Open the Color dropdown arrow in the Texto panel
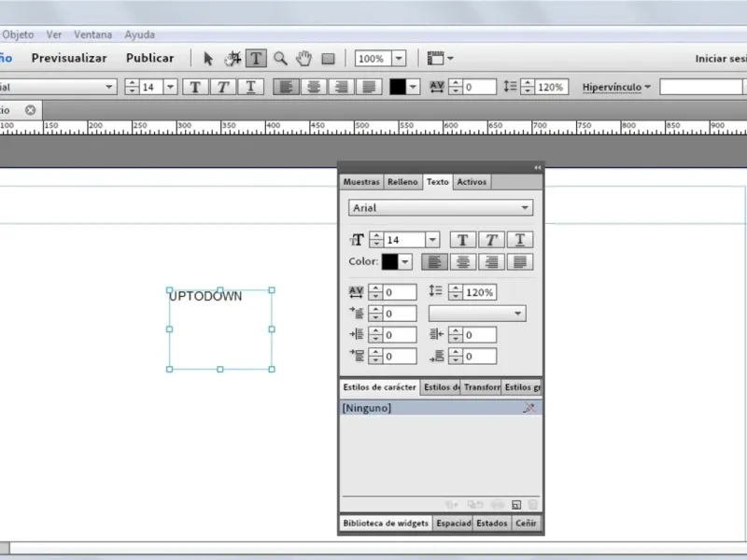The height and width of the screenshot is (560, 747). (x=405, y=261)
